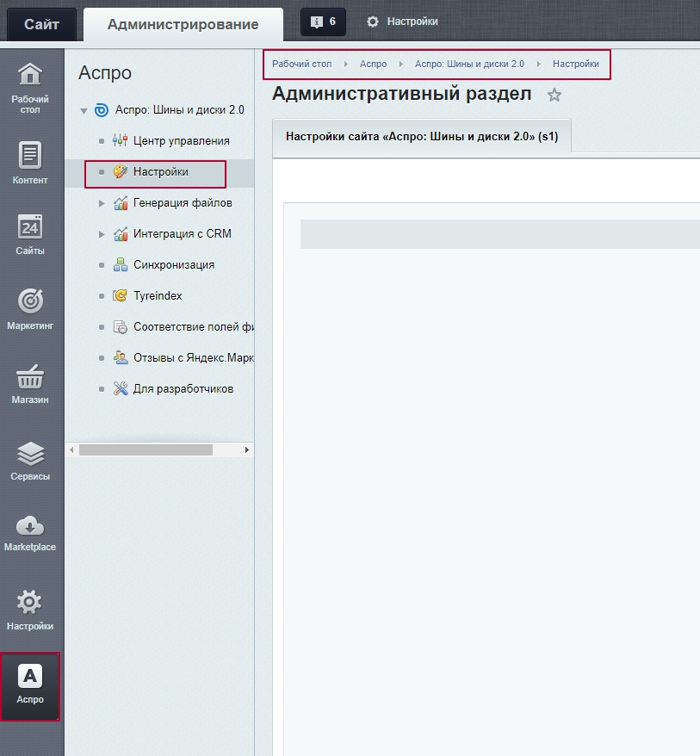Open the Маркетинг target icon
700x756 pixels.
click(x=30, y=301)
